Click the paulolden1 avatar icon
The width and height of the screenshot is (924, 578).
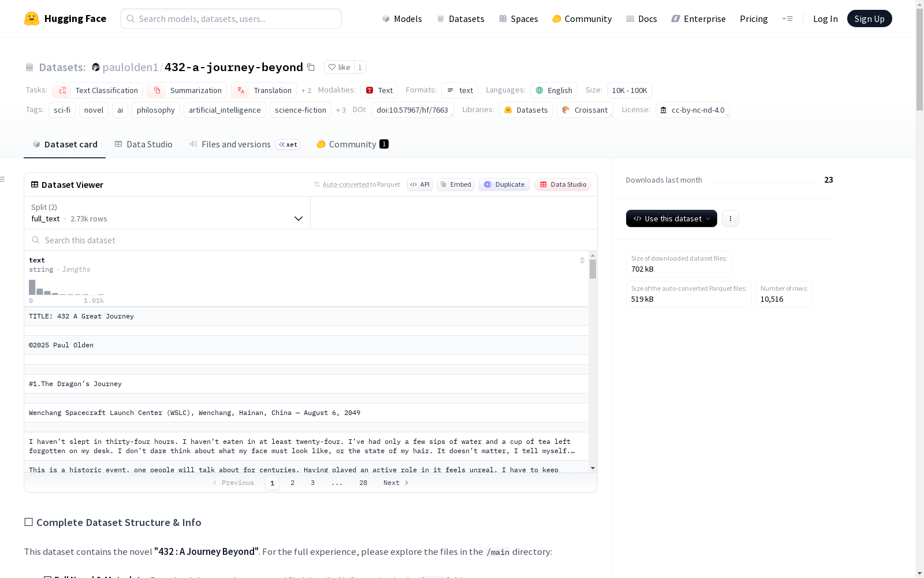(96, 67)
